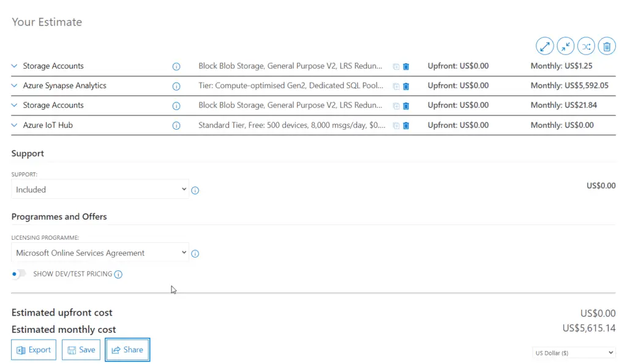Open the Support dropdown showing Included
627x364 pixels.
tap(99, 190)
